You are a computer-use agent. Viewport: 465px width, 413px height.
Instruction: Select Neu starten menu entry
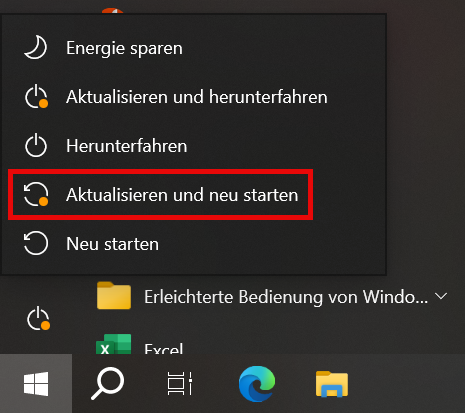pyautogui.click(x=194, y=244)
